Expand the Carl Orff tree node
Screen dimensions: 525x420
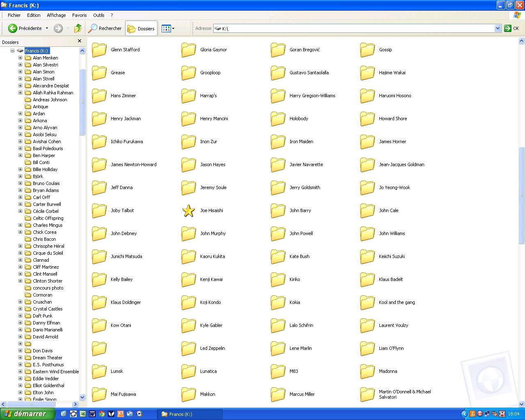(x=20, y=197)
